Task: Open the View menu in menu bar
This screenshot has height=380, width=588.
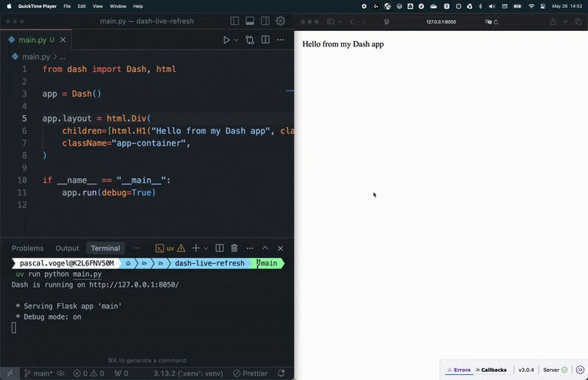Action: coord(97,6)
